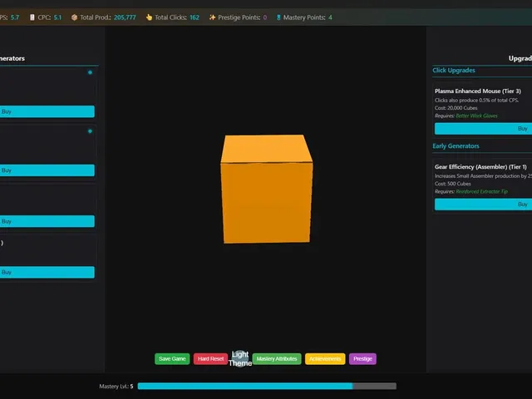Click the 'Mastery Lvl: 5' label

click(x=116, y=386)
